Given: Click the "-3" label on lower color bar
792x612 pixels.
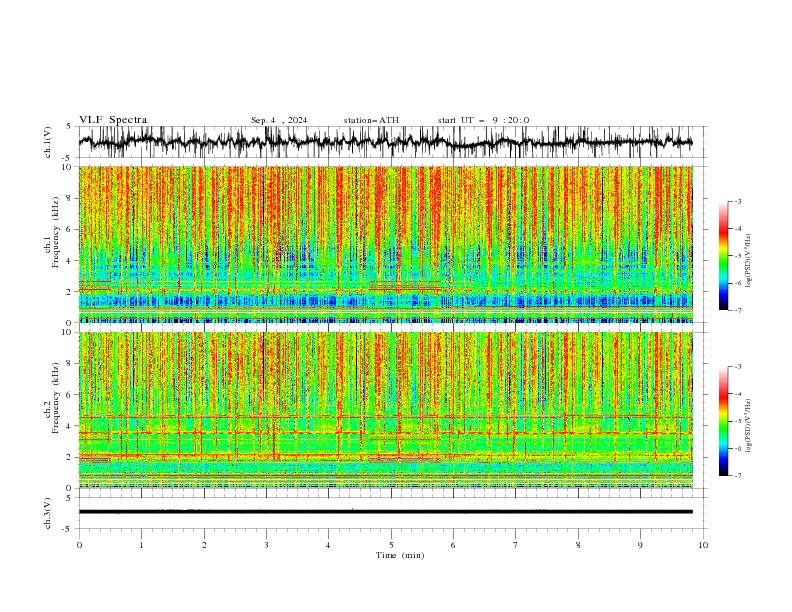Looking at the screenshot, I should coord(738,367).
